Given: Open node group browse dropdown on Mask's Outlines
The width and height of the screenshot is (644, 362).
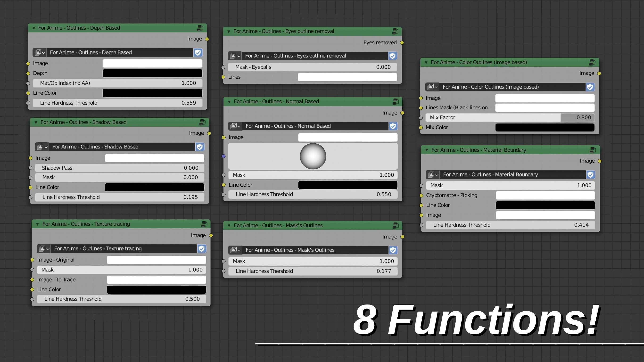Looking at the screenshot, I should (235, 250).
